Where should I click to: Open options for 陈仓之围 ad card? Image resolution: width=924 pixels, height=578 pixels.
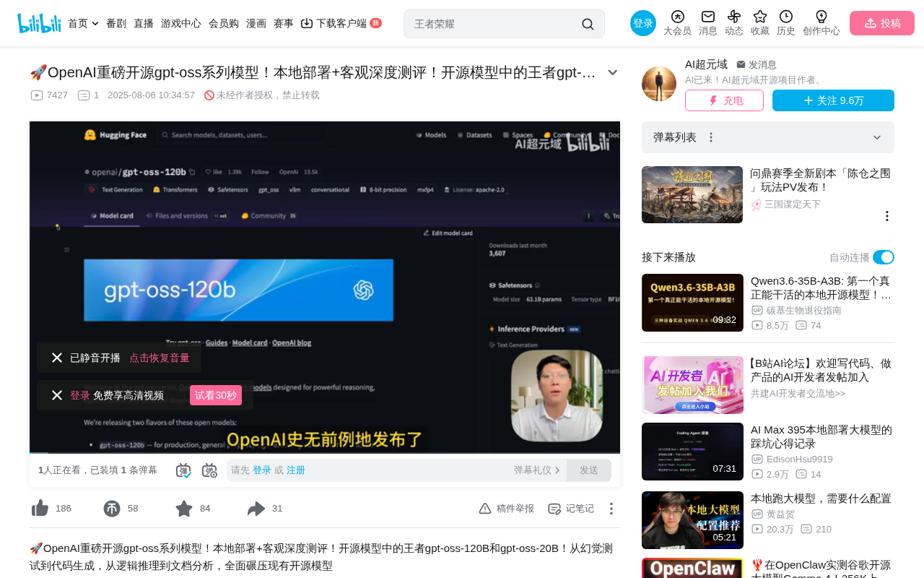pyautogui.click(x=887, y=216)
